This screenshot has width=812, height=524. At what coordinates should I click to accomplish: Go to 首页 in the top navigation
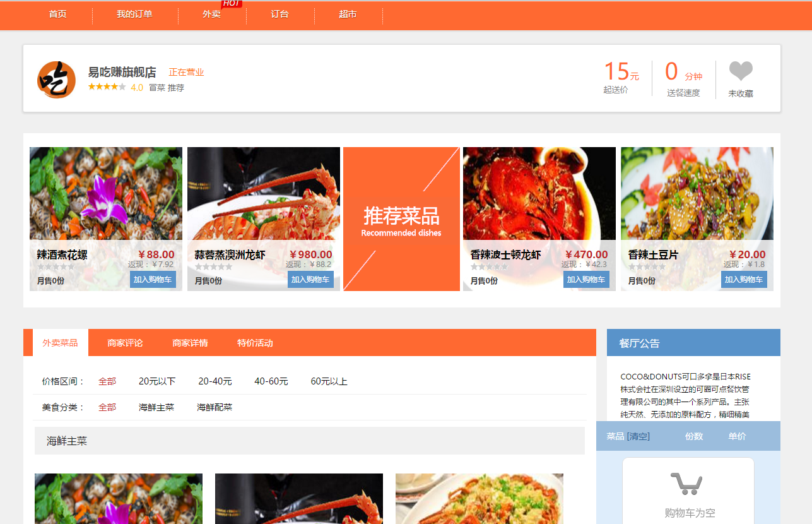tap(58, 14)
